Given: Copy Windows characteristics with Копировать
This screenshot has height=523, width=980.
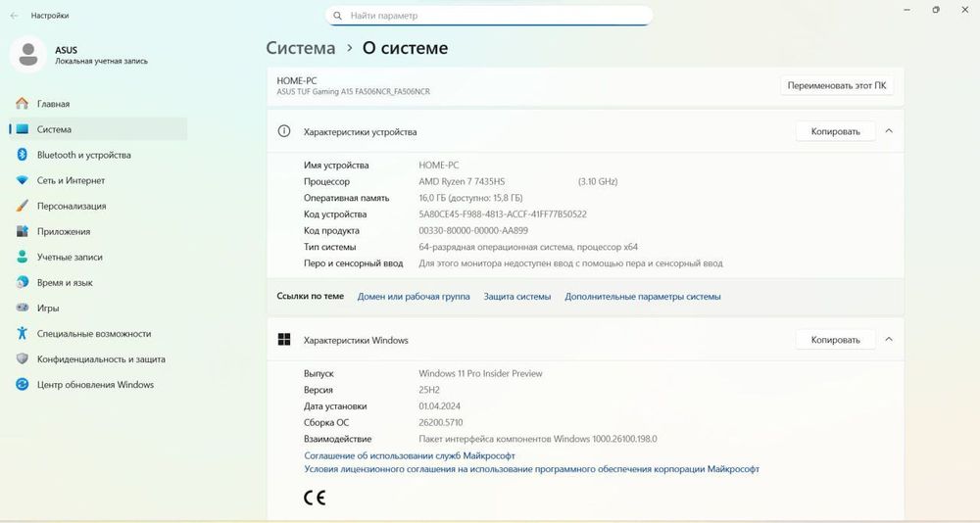Looking at the screenshot, I should click(x=835, y=339).
